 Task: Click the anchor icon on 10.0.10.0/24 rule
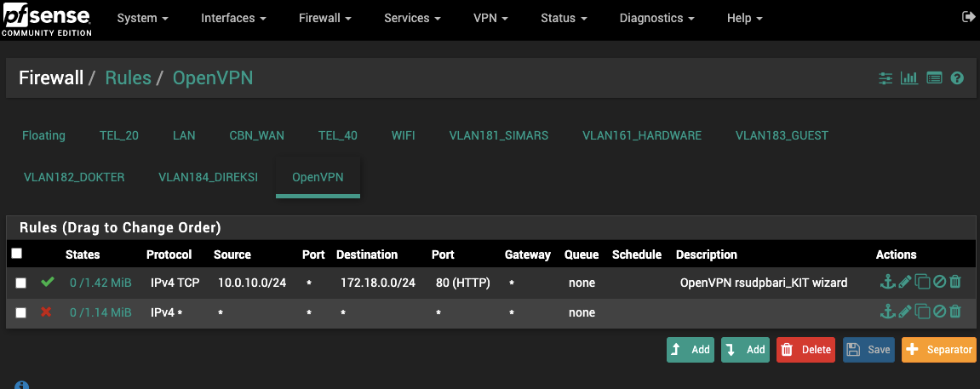(x=887, y=283)
